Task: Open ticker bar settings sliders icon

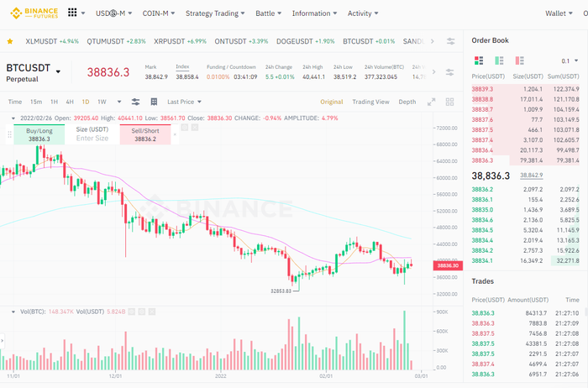Action: click(x=451, y=41)
